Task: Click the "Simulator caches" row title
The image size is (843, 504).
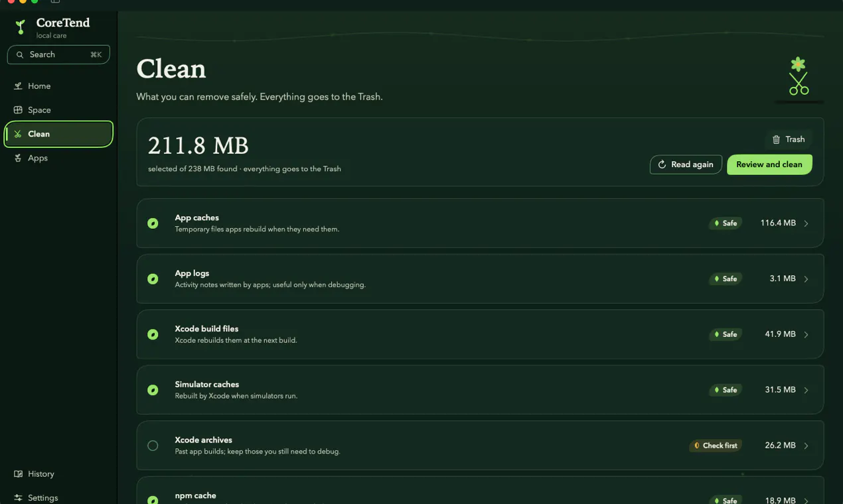Action: (x=206, y=384)
